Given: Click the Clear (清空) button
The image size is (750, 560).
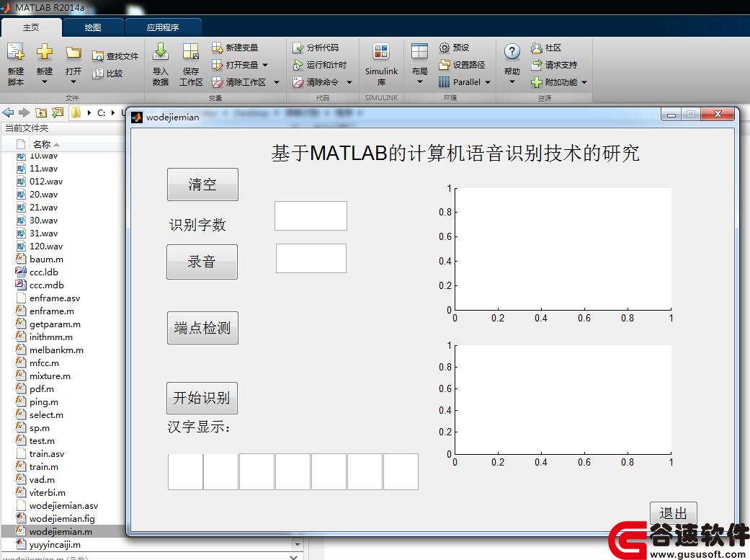Looking at the screenshot, I should click(x=202, y=185).
